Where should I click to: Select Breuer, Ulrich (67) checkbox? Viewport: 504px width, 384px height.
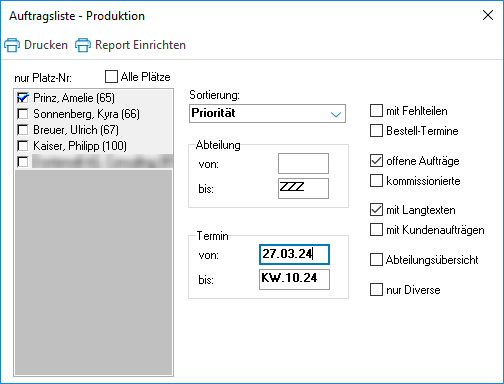23,130
